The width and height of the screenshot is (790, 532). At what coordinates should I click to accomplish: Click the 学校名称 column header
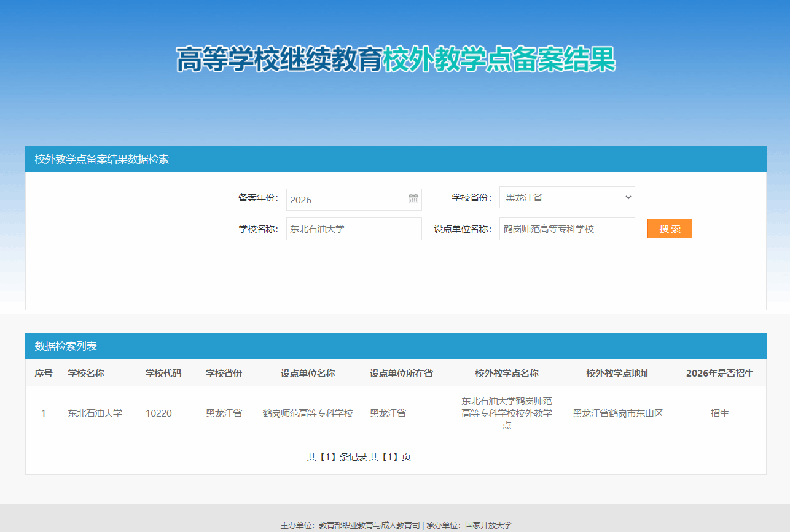pos(86,374)
